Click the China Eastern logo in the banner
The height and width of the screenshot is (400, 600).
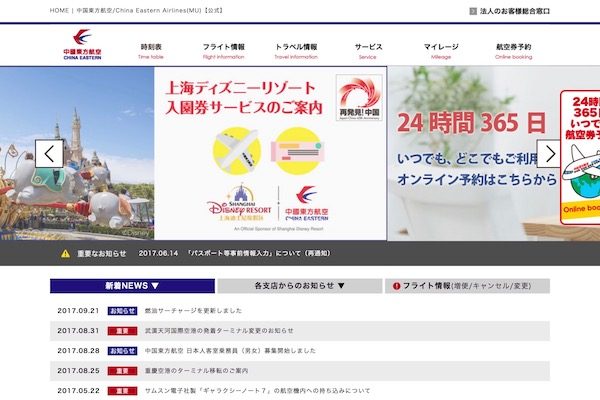(x=307, y=203)
